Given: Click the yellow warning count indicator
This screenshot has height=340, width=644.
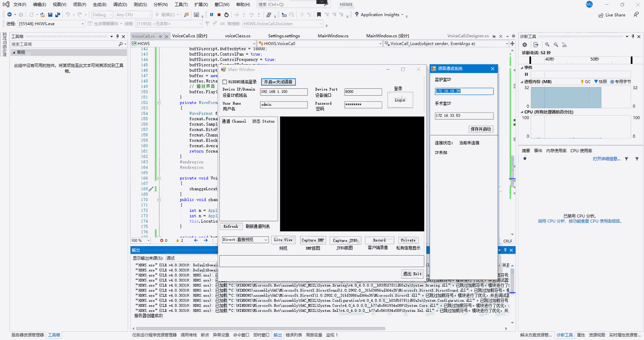Looking at the screenshot, I should coord(179,240).
